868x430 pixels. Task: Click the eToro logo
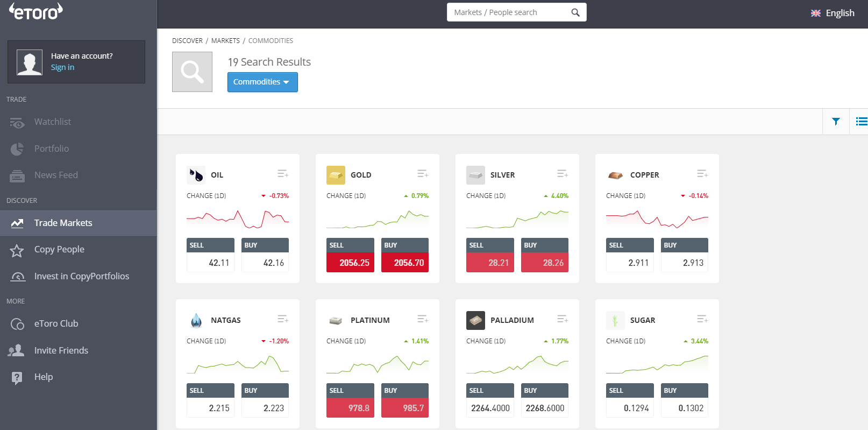[x=36, y=11]
